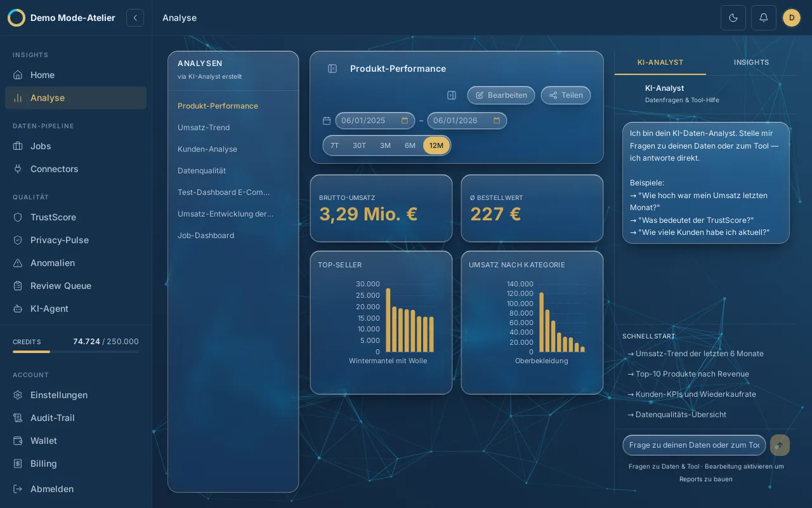Select the 6M time range

pyautogui.click(x=410, y=145)
